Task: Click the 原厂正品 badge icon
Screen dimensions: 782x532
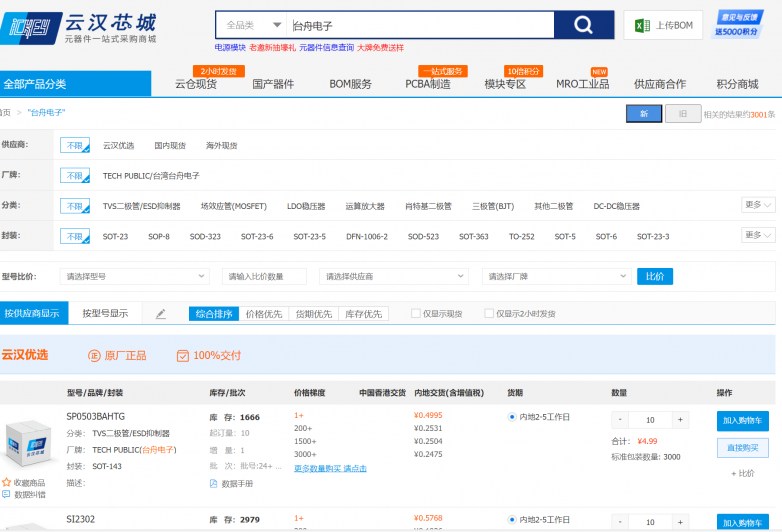Action: (x=94, y=355)
